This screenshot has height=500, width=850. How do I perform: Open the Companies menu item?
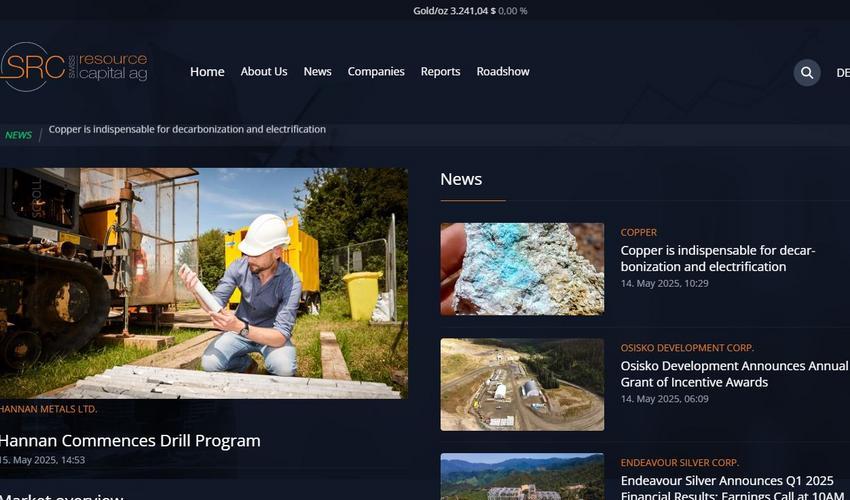[x=376, y=72]
